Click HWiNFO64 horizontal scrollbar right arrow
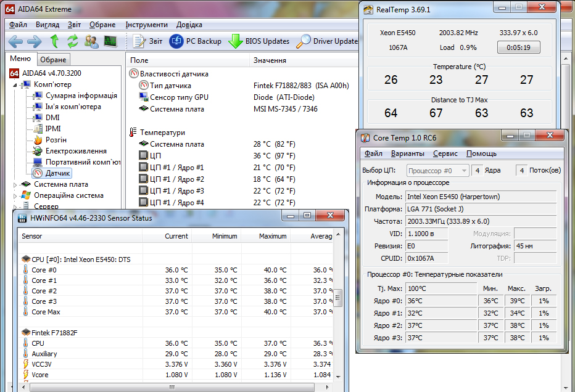Image resolution: width=575 pixels, height=392 pixels. [x=328, y=387]
